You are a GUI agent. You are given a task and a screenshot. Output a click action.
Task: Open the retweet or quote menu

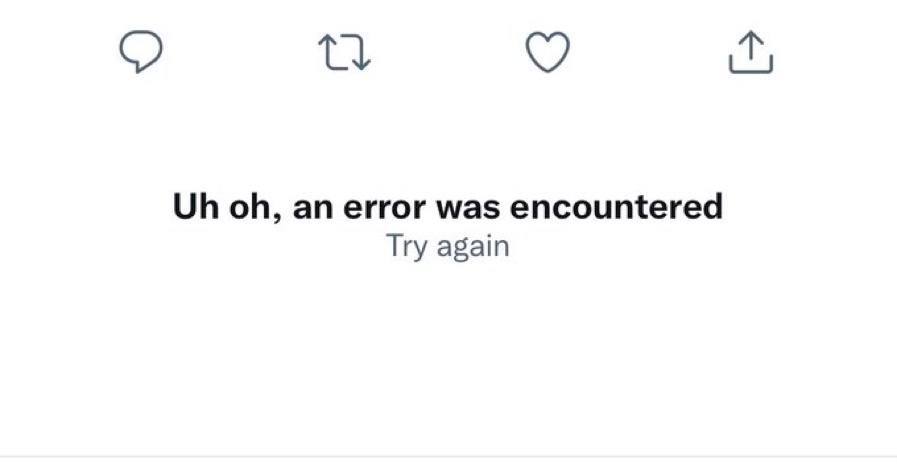(344, 52)
